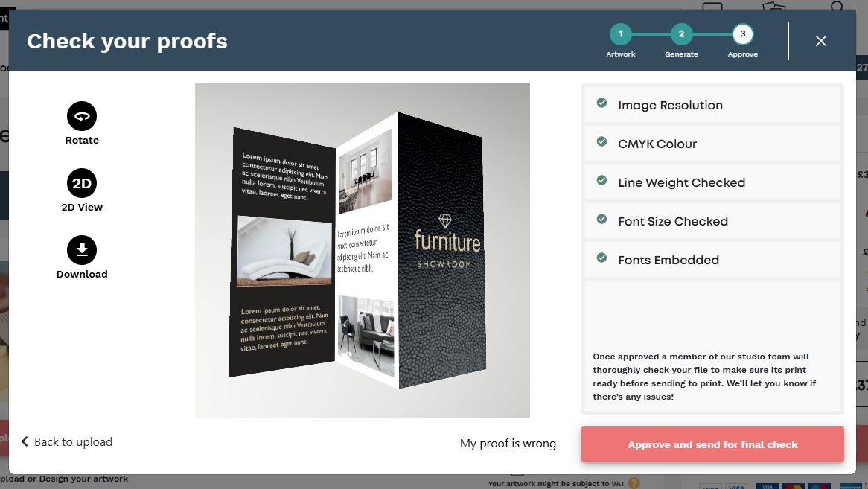
Task: Click the Image Resolution check row
Action: coord(712,105)
